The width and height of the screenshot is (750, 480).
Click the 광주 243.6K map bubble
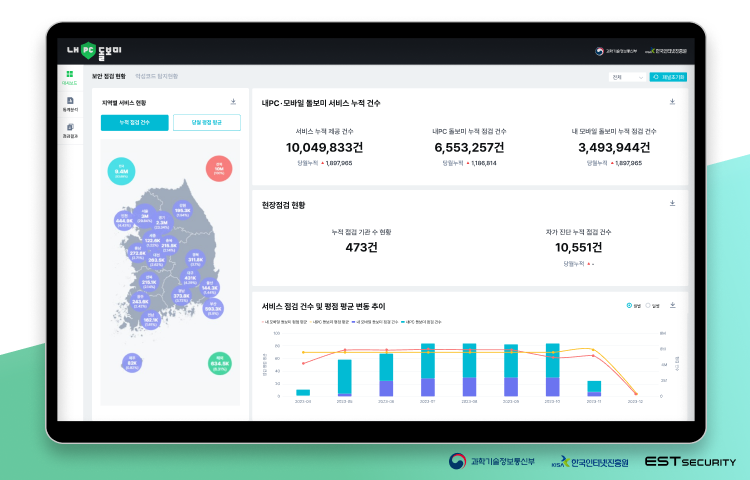tap(140, 301)
